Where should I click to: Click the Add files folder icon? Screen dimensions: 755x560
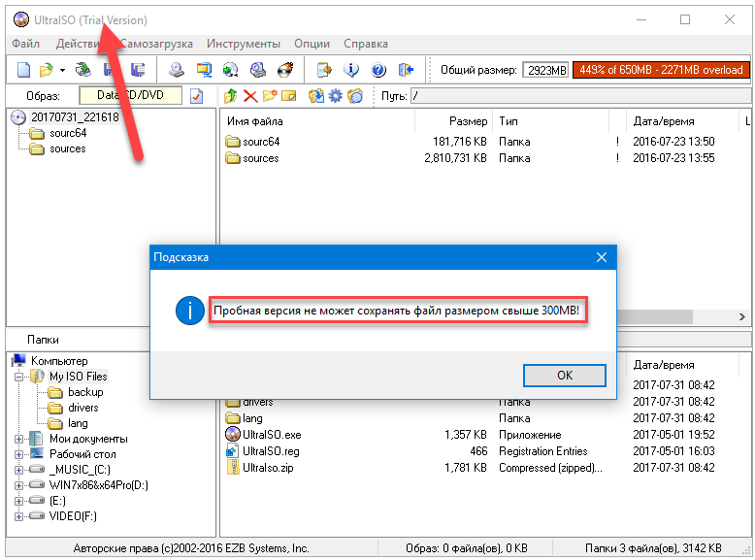(316, 96)
